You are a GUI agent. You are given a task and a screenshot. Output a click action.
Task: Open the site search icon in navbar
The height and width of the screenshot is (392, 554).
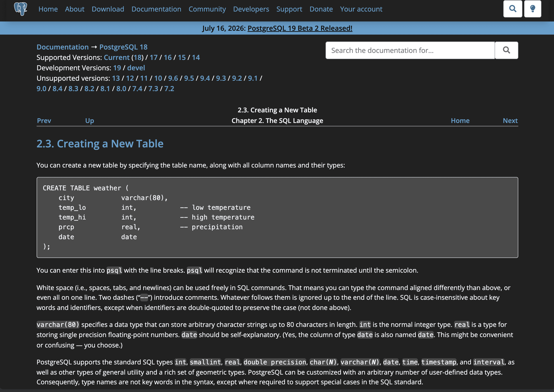[x=512, y=9]
